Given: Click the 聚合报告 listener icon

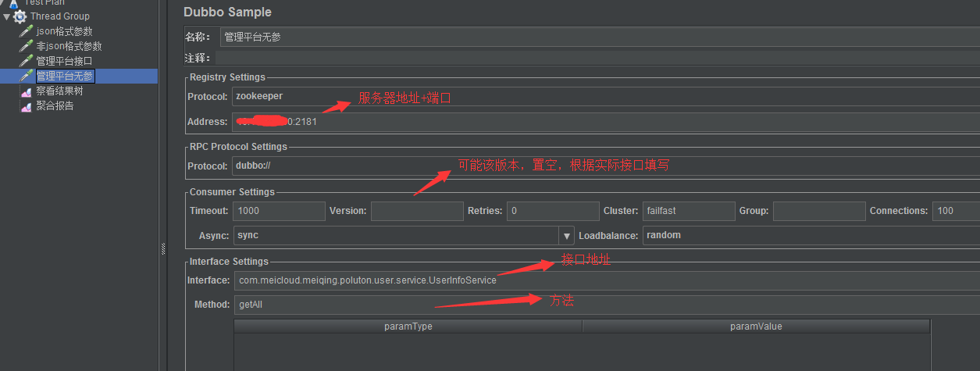Looking at the screenshot, I should 27,106.
